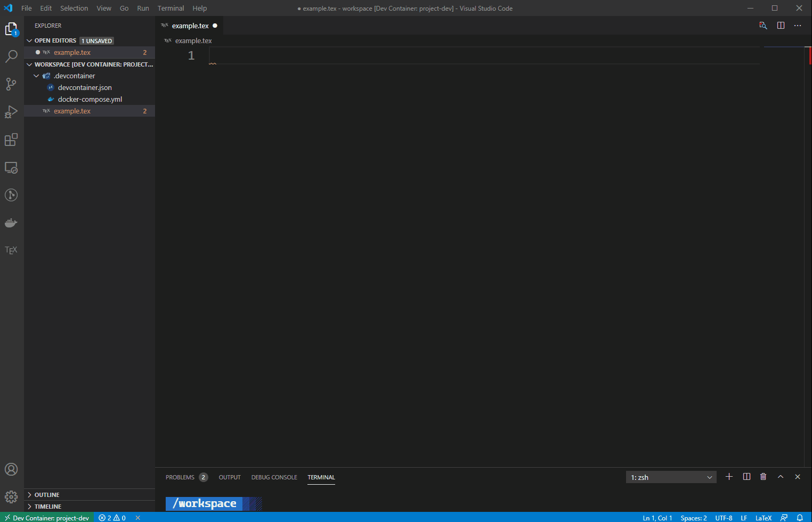This screenshot has height=522, width=812.
Task: Select the Terminal panel tab
Action: click(321, 477)
